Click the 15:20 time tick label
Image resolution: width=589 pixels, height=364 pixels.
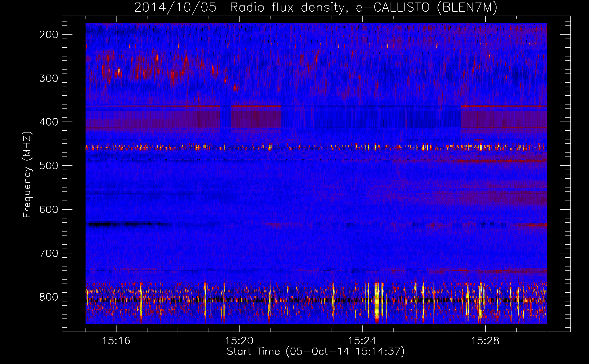239,341
